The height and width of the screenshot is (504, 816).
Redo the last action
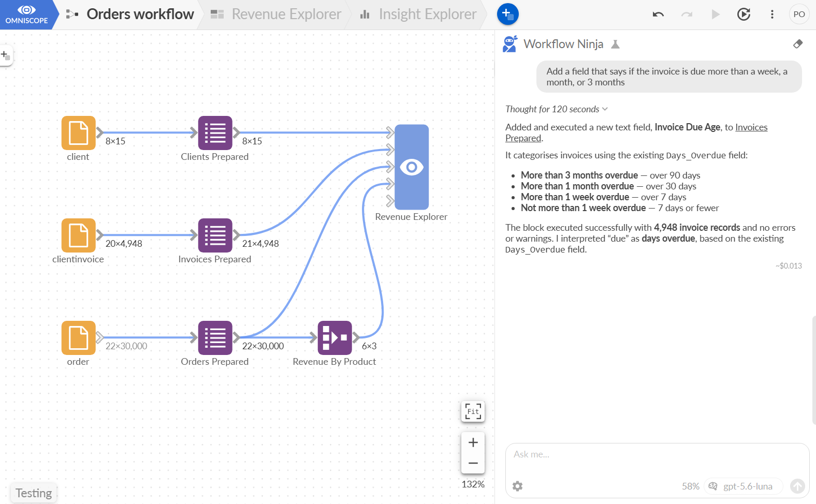687,14
